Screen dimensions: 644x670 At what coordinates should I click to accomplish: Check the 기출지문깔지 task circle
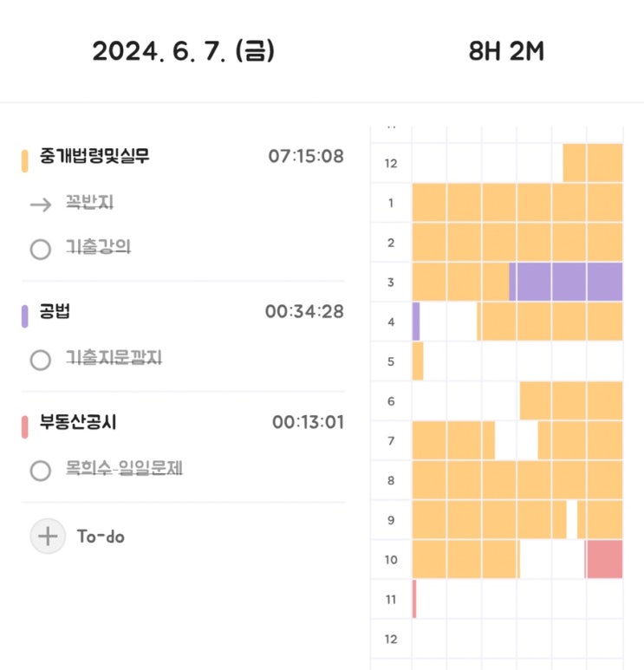pos(40,359)
